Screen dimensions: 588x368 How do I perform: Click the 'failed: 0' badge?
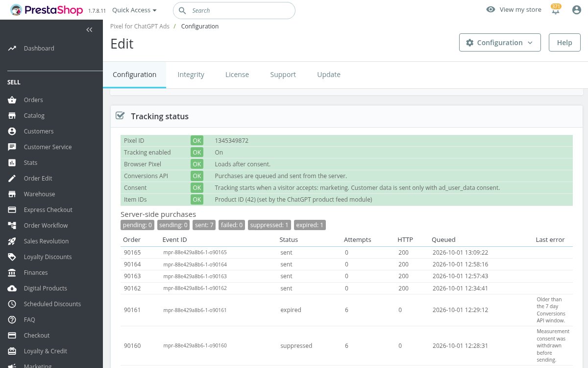click(232, 225)
